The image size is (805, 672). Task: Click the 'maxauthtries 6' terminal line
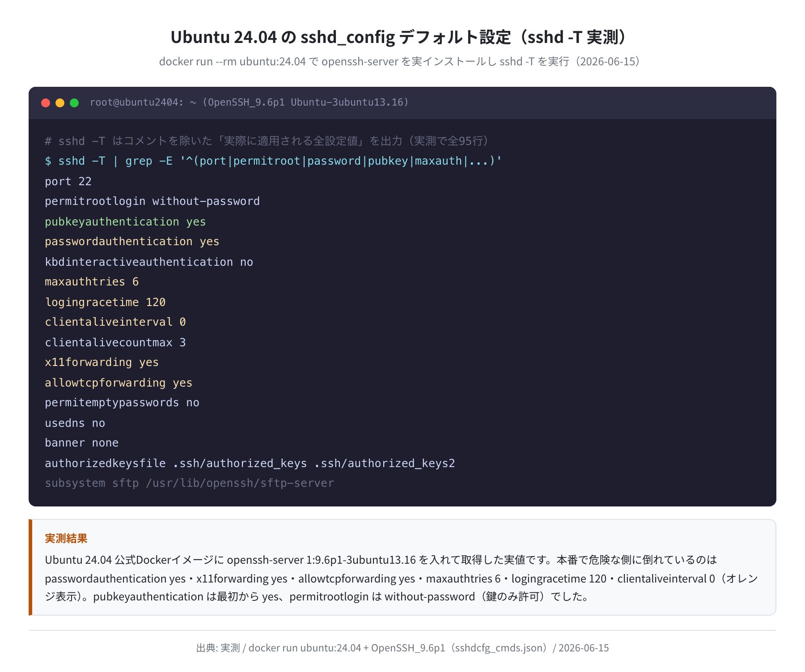(x=92, y=282)
